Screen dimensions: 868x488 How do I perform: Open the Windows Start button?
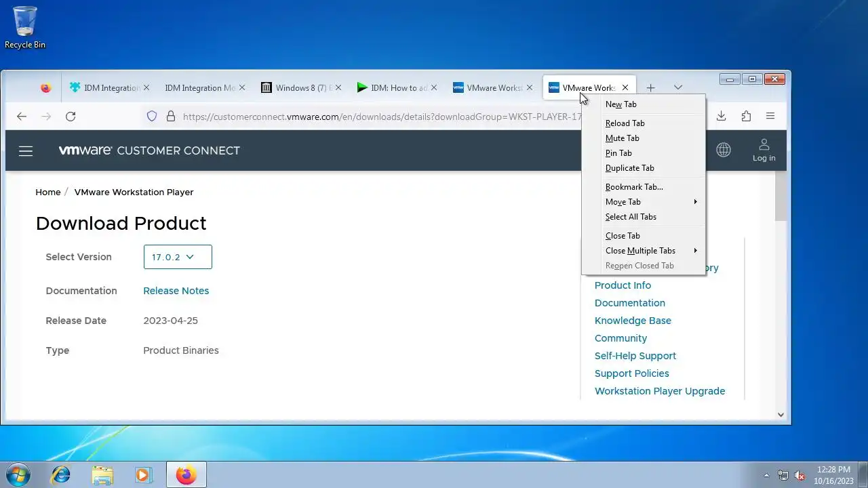point(18,474)
